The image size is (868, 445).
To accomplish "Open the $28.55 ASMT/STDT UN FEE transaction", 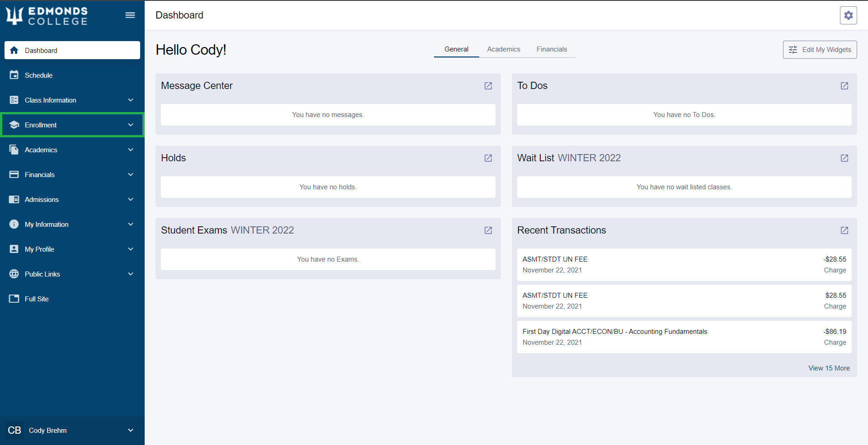I will pos(684,301).
